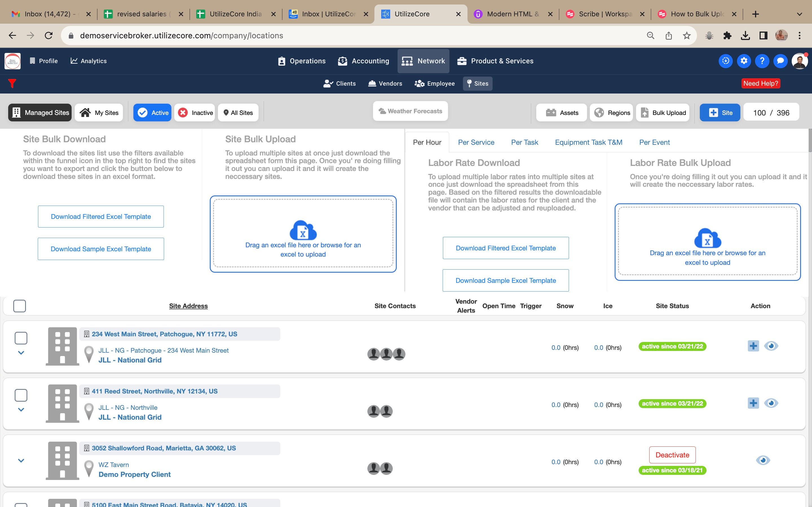
Task: Click blue plus icon for Patchogue site
Action: (753, 346)
